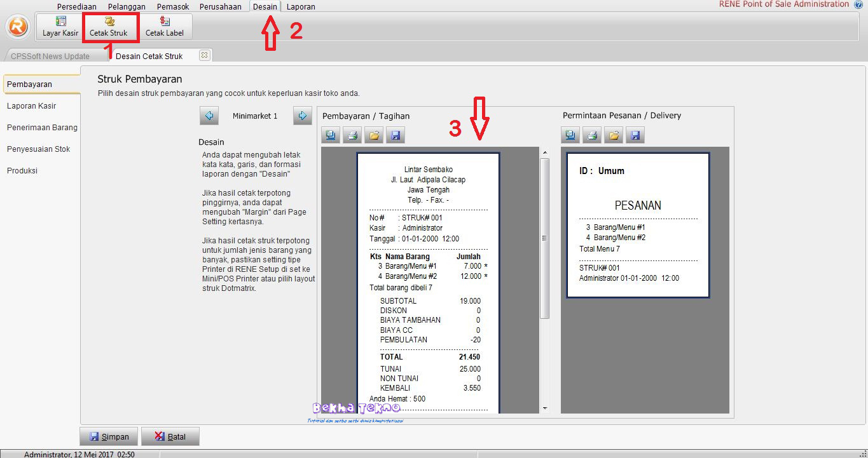Click the 'Struk Pembayaran' heading
This screenshot has width=868, height=458.
pyautogui.click(x=140, y=79)
